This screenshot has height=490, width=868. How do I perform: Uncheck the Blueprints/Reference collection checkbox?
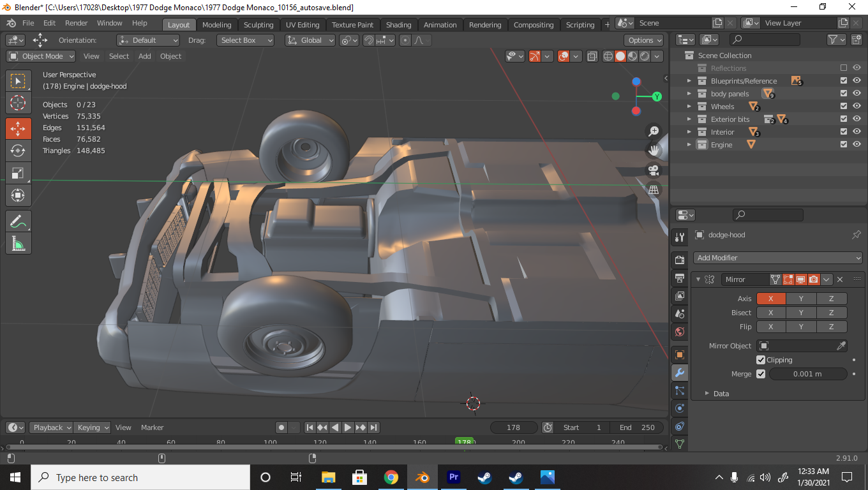844,81
